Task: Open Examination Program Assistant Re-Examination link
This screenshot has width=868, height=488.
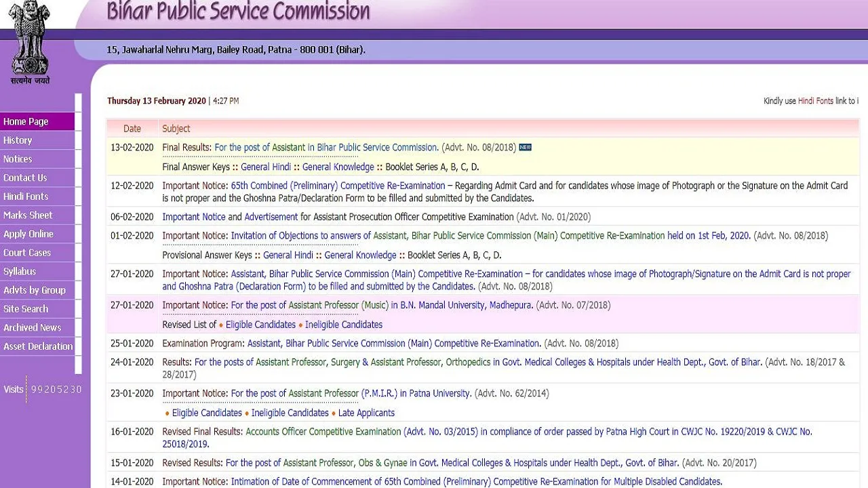Action: coord(394,344)
